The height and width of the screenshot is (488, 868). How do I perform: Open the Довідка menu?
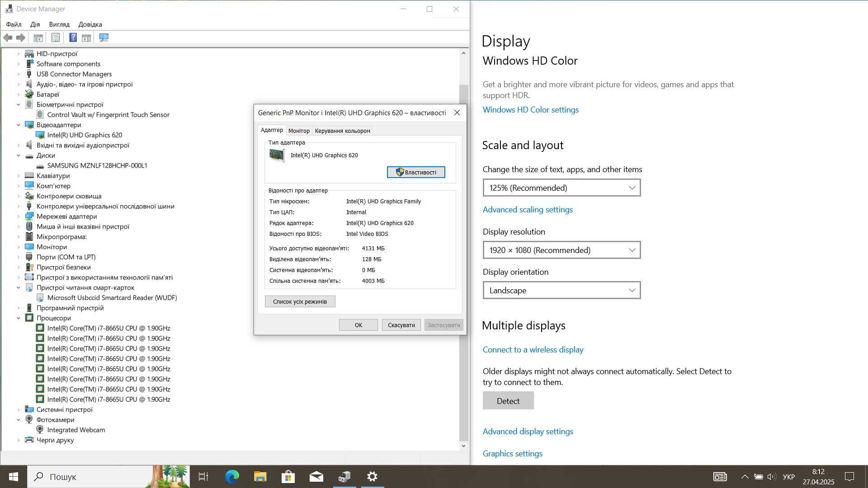point(90,24)
